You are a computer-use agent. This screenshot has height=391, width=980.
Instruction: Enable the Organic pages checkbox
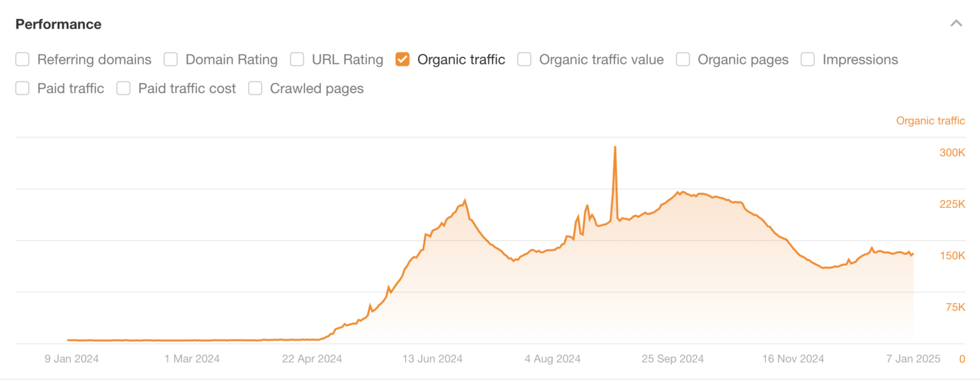tap(683, 59)
